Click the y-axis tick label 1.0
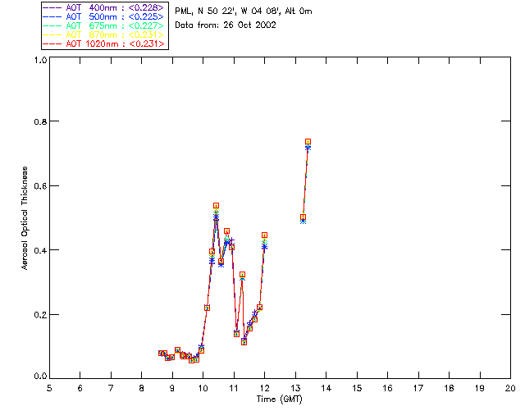Screen dimensions: 525x420 click(x=40, y=60)
